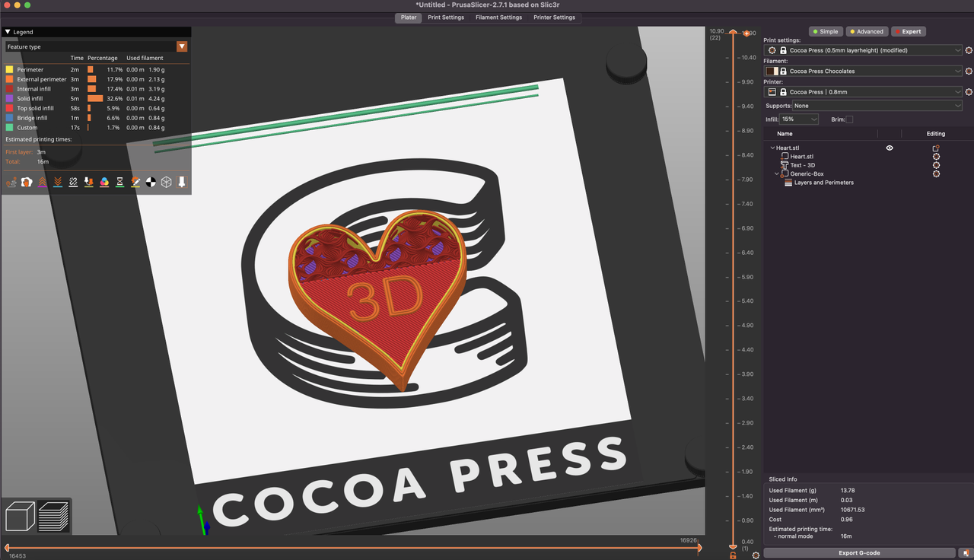Image resolution: width=974 pixels, height=560 pixels.
Task: Toggle Travel moves visibility in legend toolbar
Action: click(x=11, y=183)
